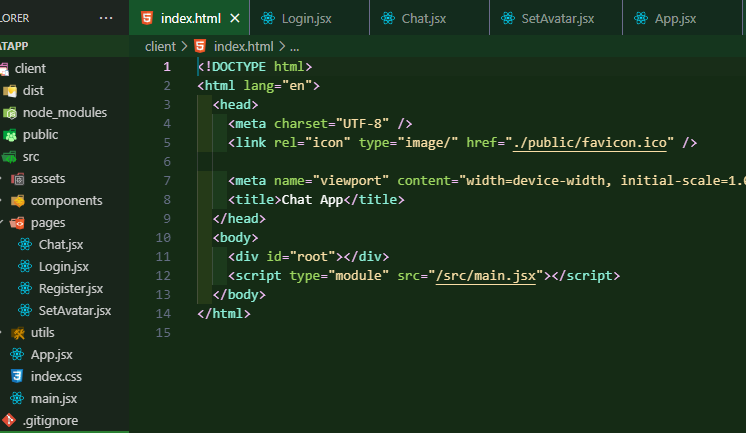Click the DOCTYPE html declaration
The image size is (746, 433).
[255, 67]
